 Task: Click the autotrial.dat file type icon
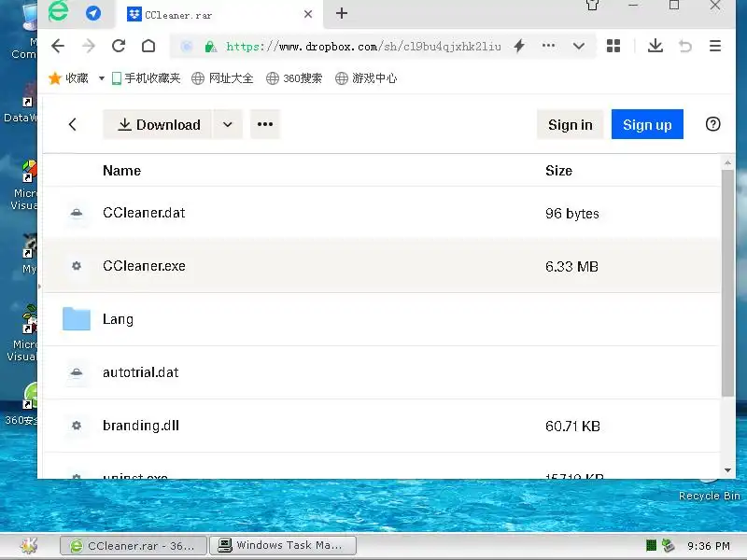tap(77, 372)
